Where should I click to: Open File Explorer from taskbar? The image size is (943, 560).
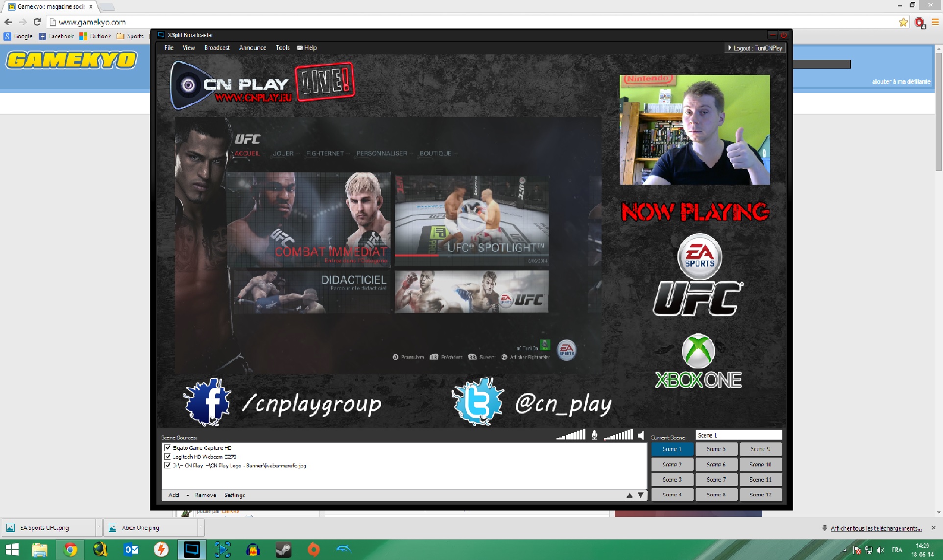pos(40,550)
